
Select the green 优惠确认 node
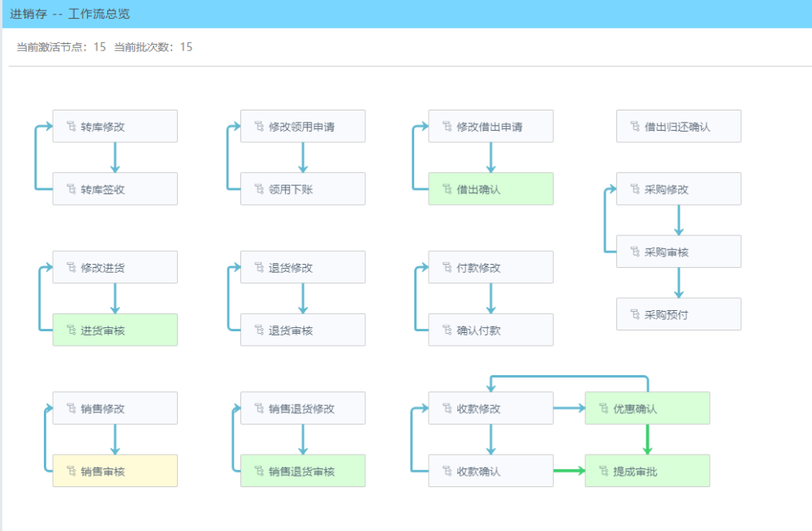point(647,408)
